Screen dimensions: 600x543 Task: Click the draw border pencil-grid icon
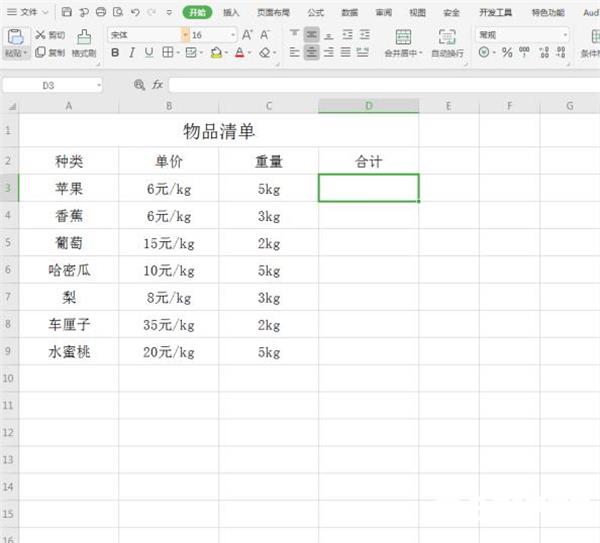(191, 52)
